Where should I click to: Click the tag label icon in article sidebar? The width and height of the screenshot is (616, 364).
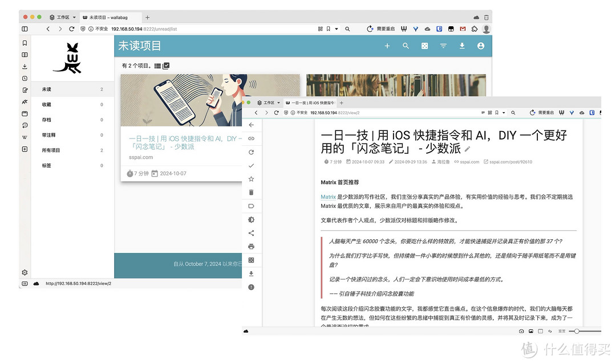251,206
